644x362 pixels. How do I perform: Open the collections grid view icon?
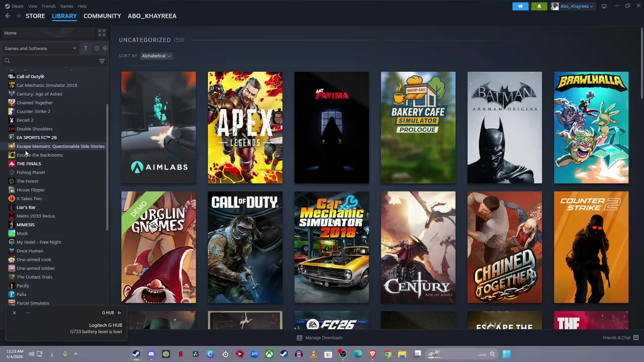point(102,33)
